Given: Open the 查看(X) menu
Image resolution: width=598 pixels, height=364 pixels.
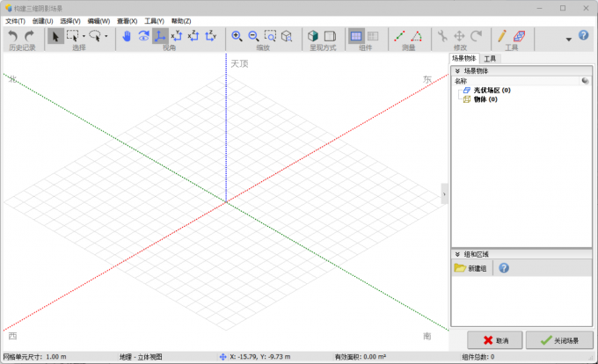Looking at the screenshot, I should click(127, 21).
